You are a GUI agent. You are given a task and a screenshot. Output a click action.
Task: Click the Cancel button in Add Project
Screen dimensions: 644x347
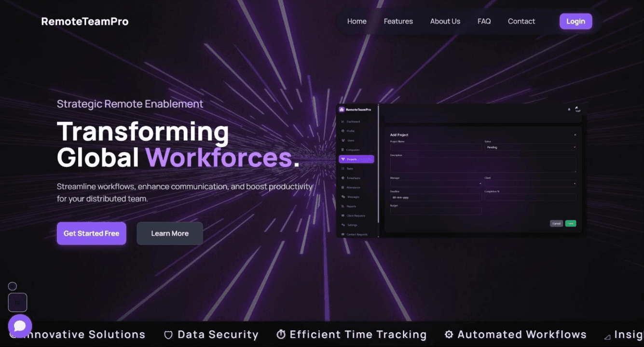tap(556, 224)
